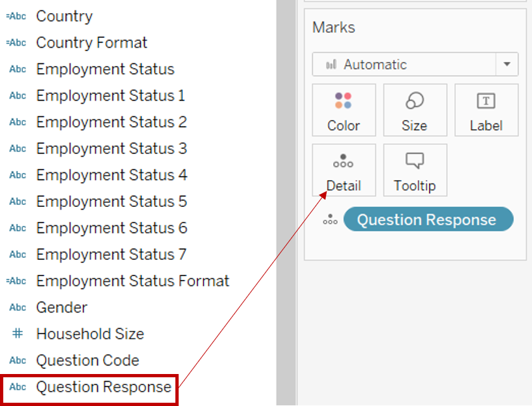Viewport: 532px width, 406px height.
Task: Select the Employment Status 4 field
Action: pyautogui.click(x=111, y=175)
